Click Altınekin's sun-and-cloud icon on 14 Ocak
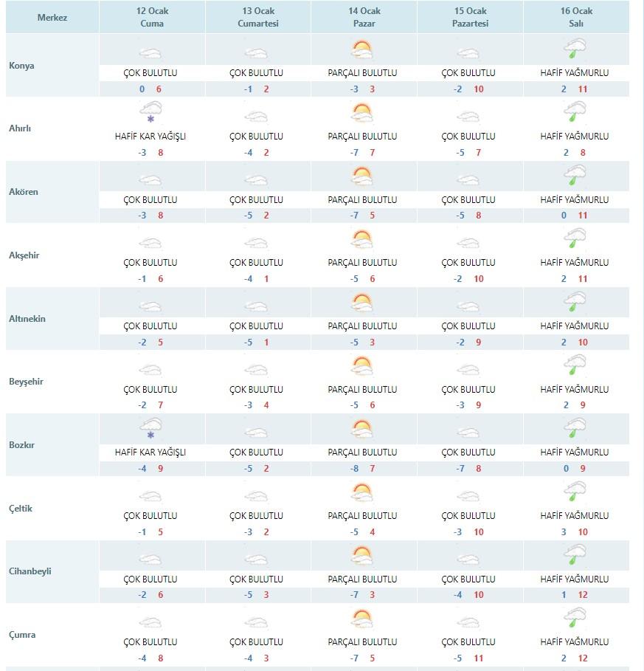The height and width of the screenshot is (671, 644). click(362, 303)
